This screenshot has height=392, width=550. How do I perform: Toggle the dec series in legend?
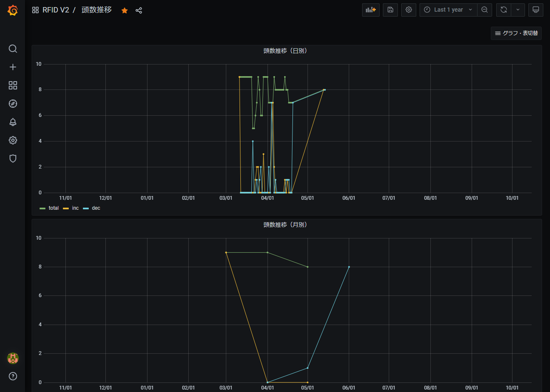click(96, 208)
